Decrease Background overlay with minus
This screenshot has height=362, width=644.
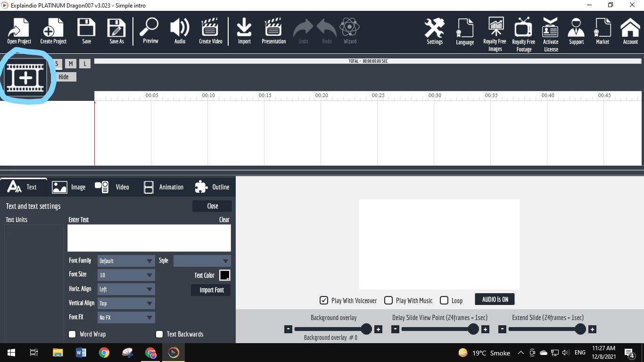(x=288, y=329)
